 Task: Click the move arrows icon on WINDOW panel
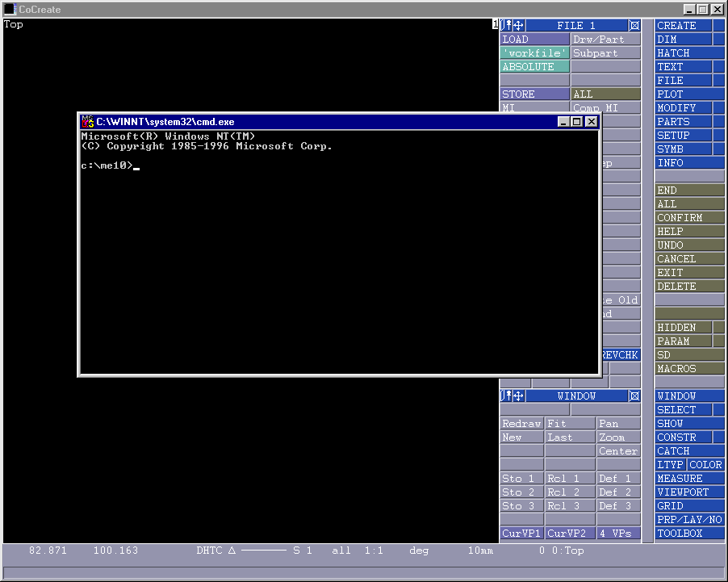518,396
